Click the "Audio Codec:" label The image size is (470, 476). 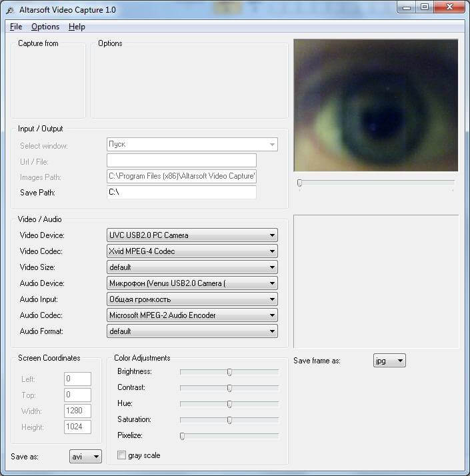(x=41, y=315)
